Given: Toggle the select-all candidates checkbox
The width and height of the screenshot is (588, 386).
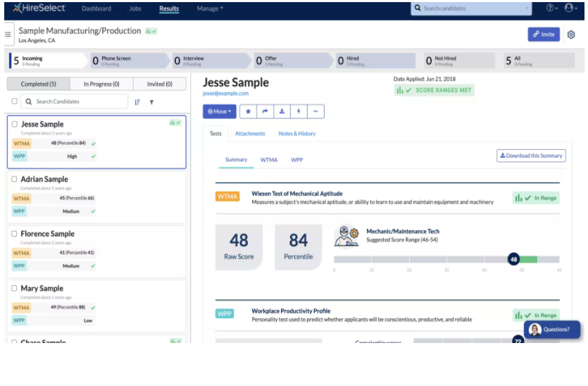Looking at the screenshot, I should (14, 101).
